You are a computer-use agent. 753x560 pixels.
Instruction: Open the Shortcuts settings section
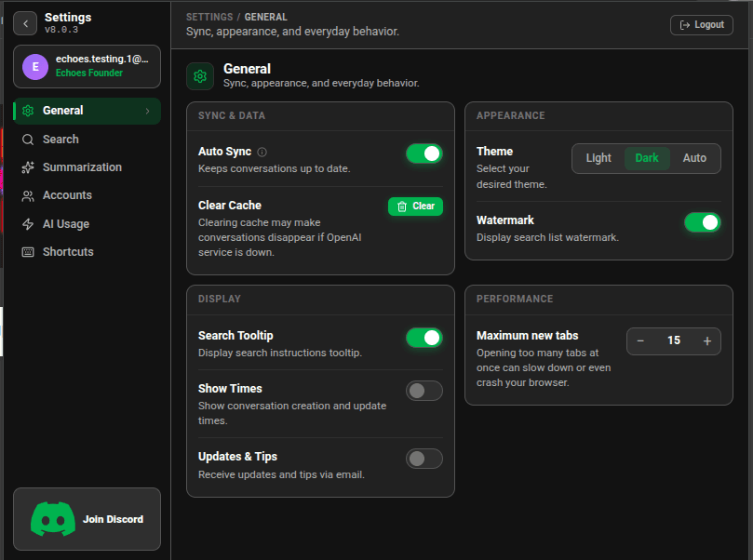[87, 252]
